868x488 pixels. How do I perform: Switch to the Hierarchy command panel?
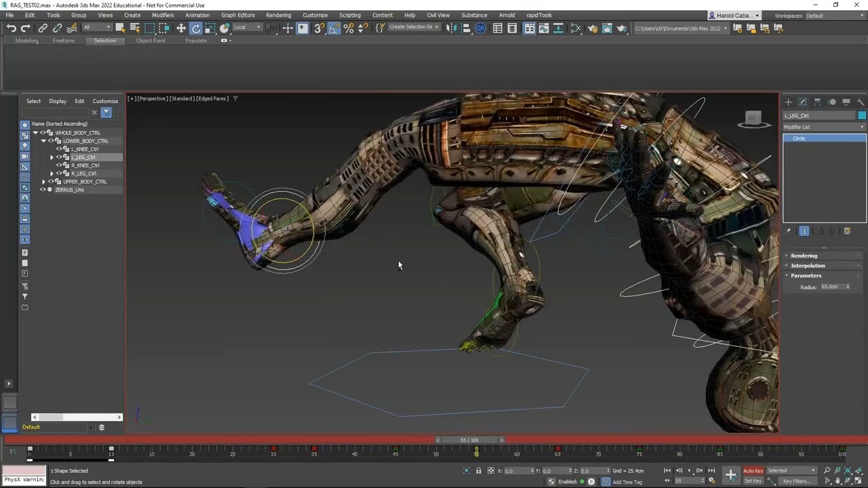tap(818, 100)
